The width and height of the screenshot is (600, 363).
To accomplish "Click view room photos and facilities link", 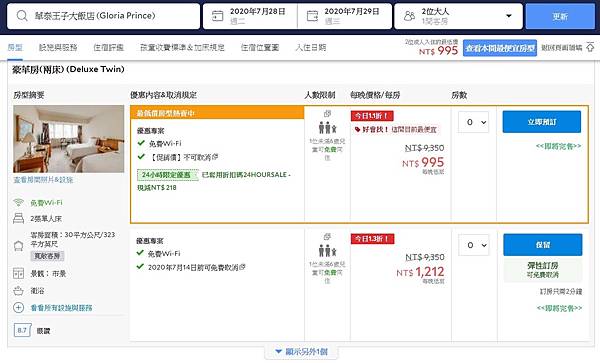I will pos(43,179).
